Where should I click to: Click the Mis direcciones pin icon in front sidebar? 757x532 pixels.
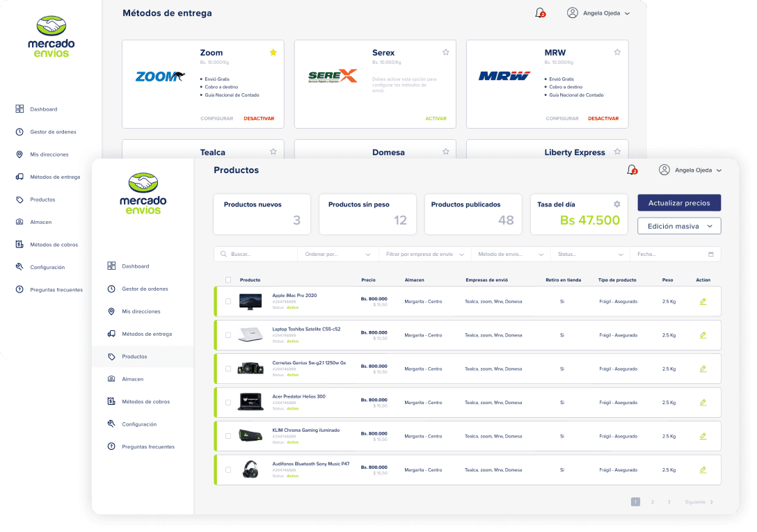pyautogui.click(x=111, y=312)
